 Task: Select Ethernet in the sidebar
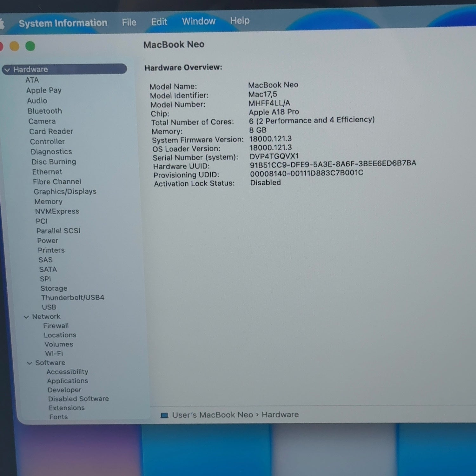click(x=47, y=172)
